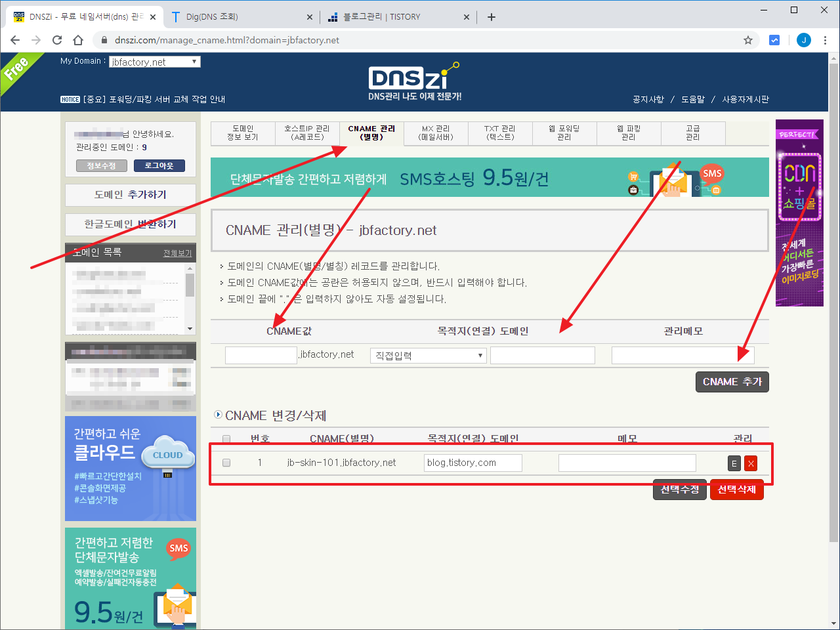The image size is (840, 630).
Task: Click the CNAME 추가 button
Action: click(x=732, y=382)
